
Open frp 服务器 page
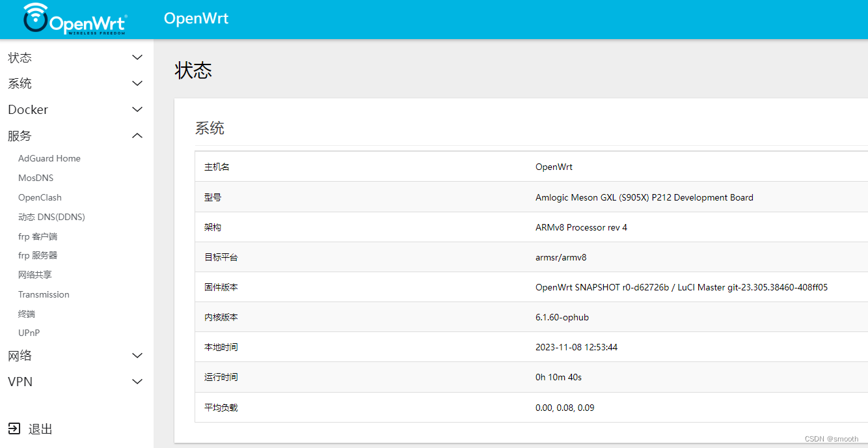pyautogui.click(x=38, y=255)
